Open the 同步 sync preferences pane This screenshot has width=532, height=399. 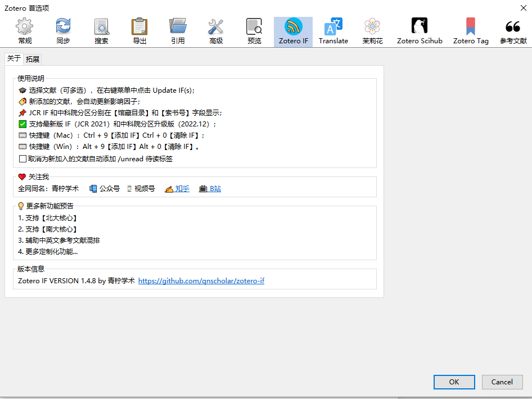tap(63, 31)
